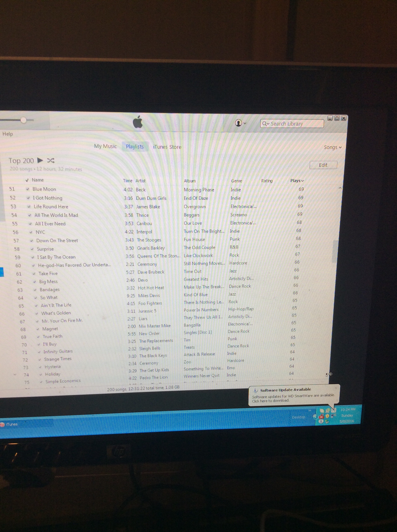Uncheck the Take Five song checkbox
Image resolution: width=397 pixels, height=532 pixels.
pyautogui.click(x=34, y=273)
